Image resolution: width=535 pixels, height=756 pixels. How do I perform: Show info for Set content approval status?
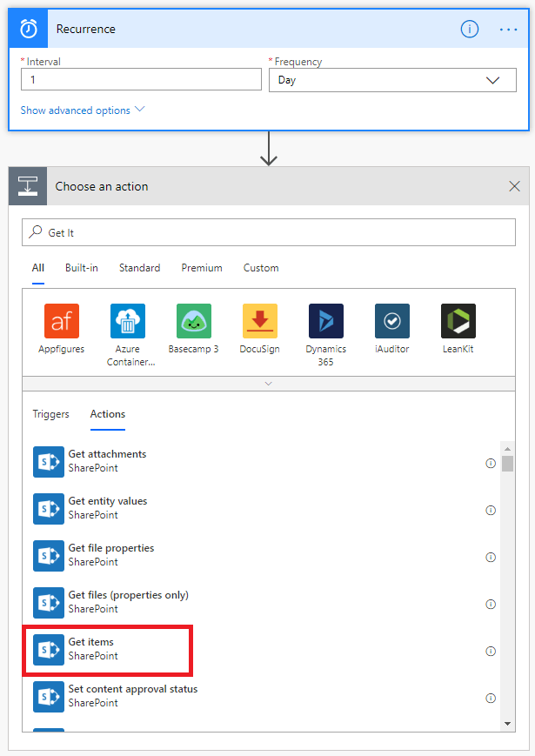tap(491, 698)
